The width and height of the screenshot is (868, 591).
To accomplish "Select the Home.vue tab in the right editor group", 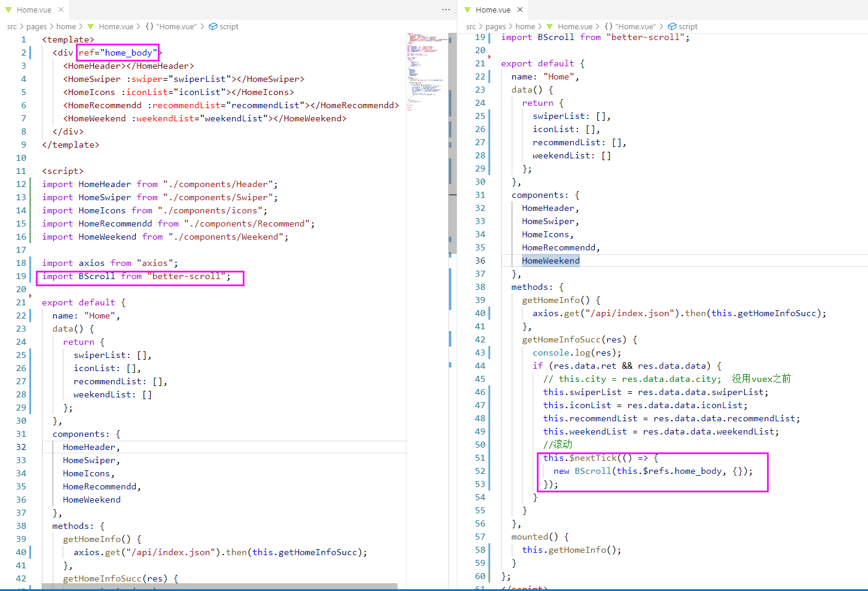I will [x=493, y=10].
